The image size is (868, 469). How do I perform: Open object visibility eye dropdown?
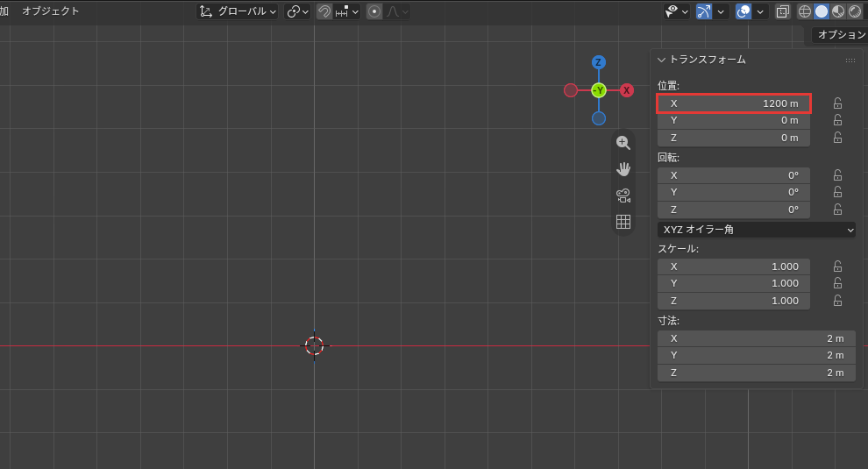point(677,11)
